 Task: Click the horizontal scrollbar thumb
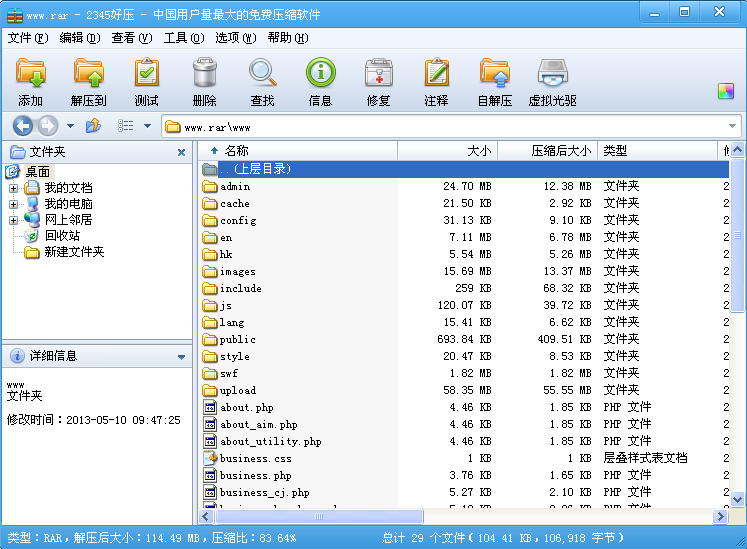319,516
